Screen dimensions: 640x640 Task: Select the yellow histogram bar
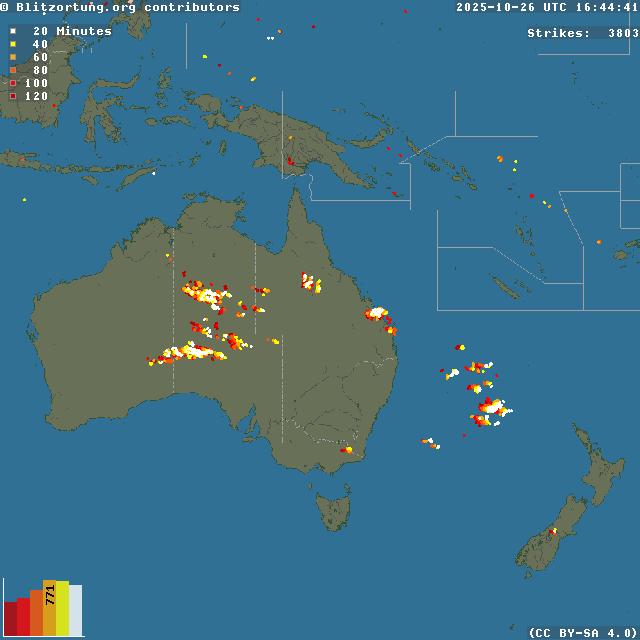(x=62, y=608)
